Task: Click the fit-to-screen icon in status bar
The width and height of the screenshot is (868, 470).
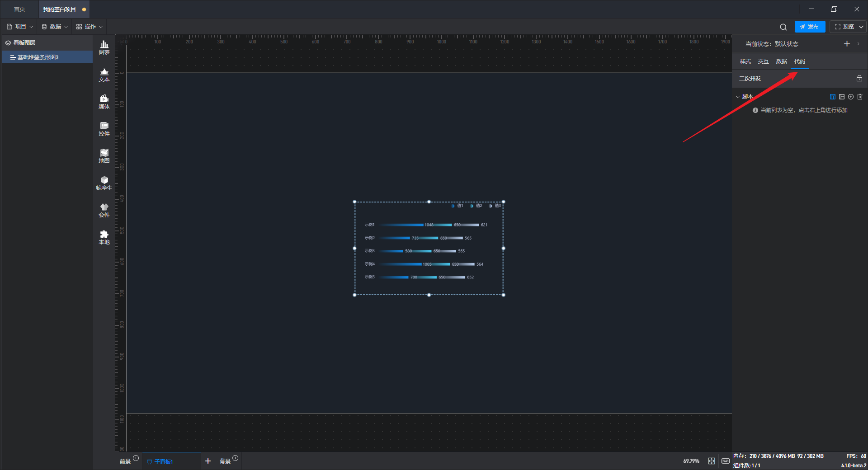Action: point(712,461)
